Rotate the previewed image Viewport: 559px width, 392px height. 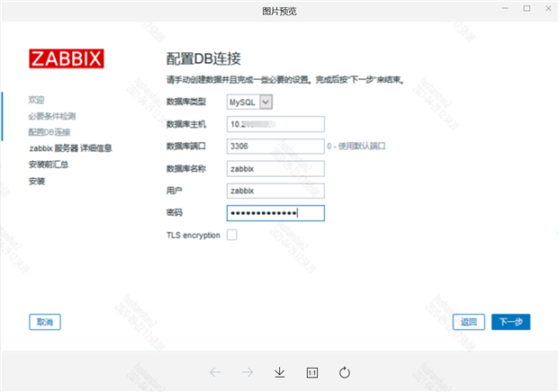pos(345,372)
